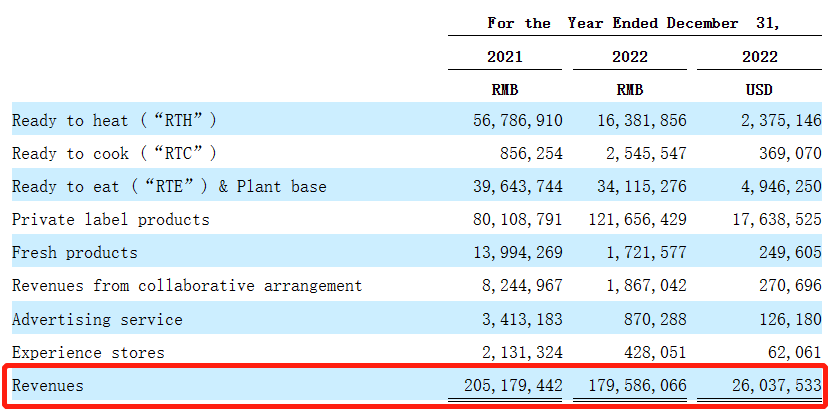
Task: Select the Experience stores row label
Action: (x=88, y=352)
